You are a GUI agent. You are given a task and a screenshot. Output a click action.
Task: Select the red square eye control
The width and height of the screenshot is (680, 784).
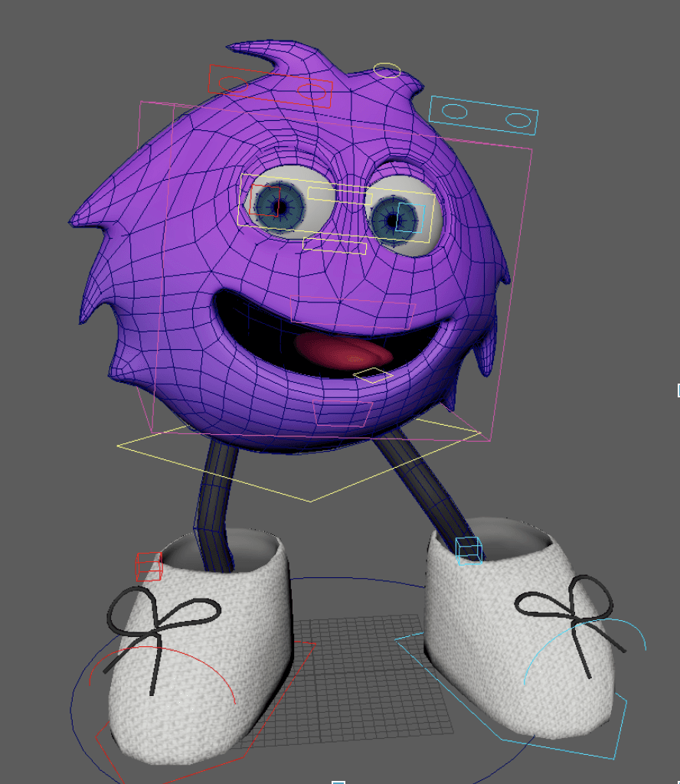[x=264, y=200]
